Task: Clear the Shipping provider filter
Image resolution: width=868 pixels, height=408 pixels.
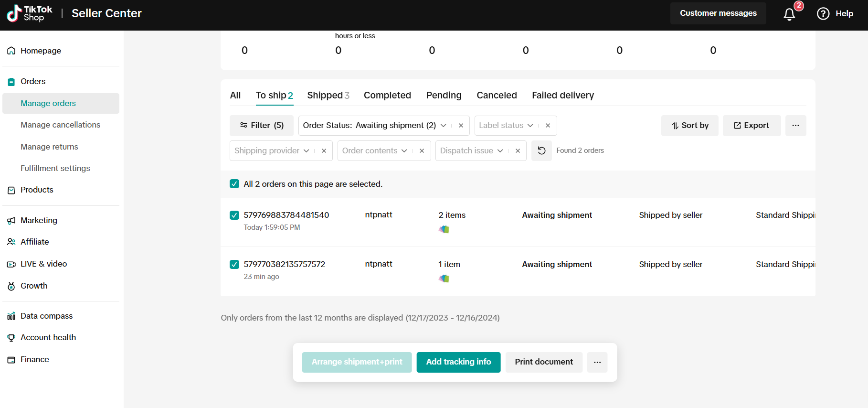Action: [324, 151]
